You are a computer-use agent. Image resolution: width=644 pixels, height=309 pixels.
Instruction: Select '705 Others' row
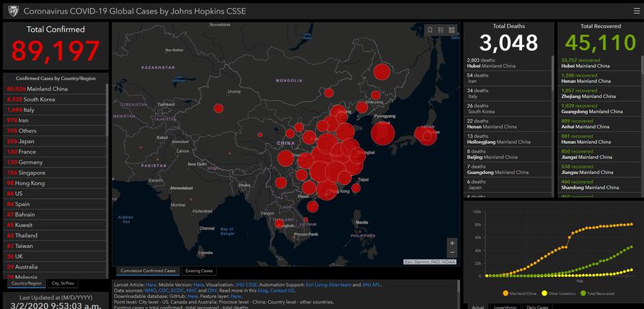[55, 131]
